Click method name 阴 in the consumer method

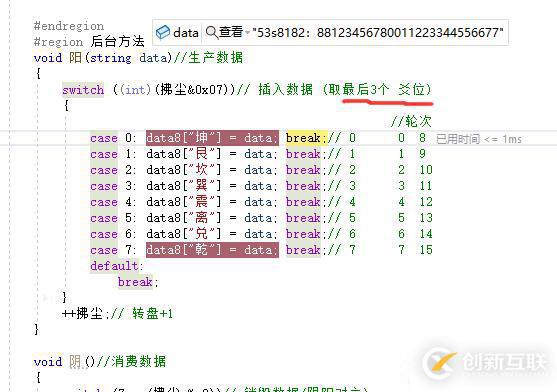pyautogui.click(x=75, y=362)
